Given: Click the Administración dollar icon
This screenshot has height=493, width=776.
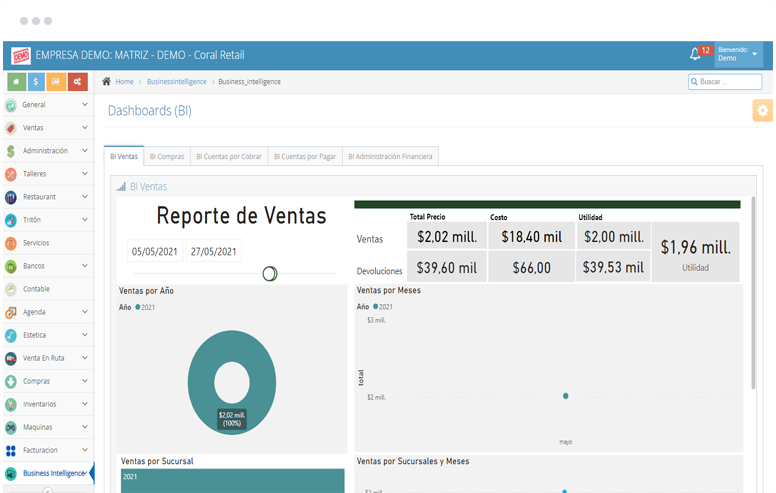Looking at the screenshot, I should (11, 151).
